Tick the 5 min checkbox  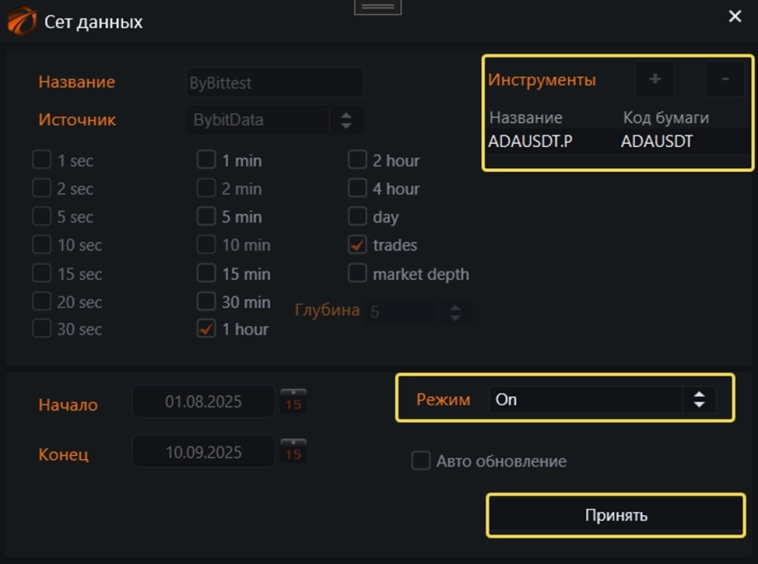coord(206,216)
